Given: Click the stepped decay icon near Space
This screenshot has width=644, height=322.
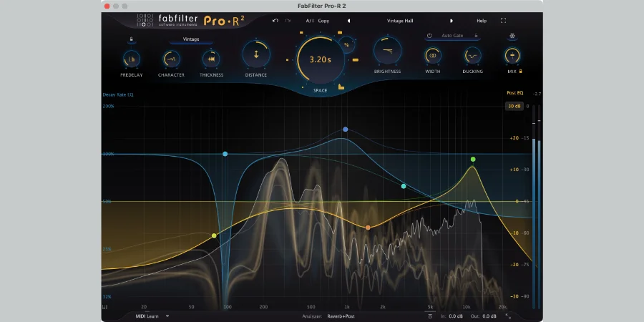Looking at the screenshot, I should pyautogui.click(x=341, y=87).
